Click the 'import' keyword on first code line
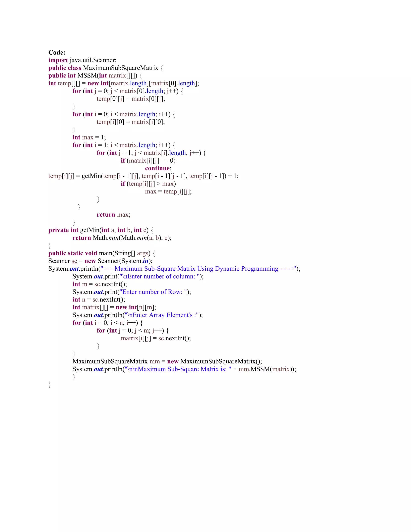411x532 pixels. 58,60
